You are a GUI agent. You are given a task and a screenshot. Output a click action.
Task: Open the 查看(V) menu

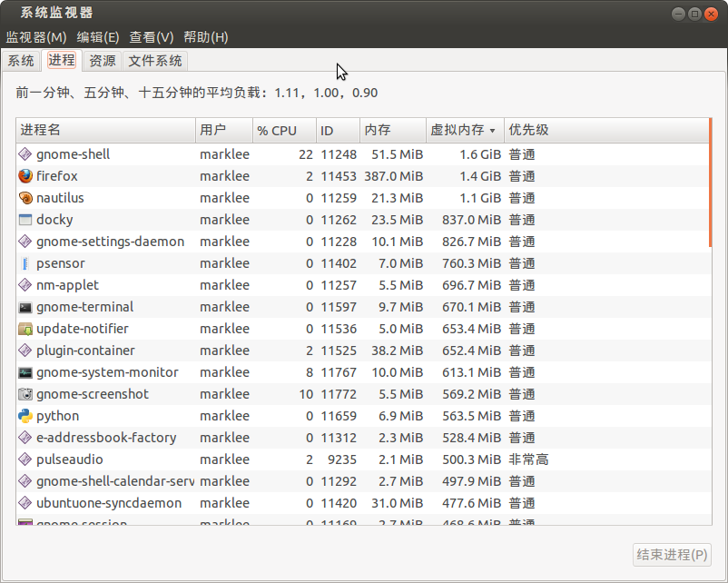pyautogui.click(x=152, y=37)
